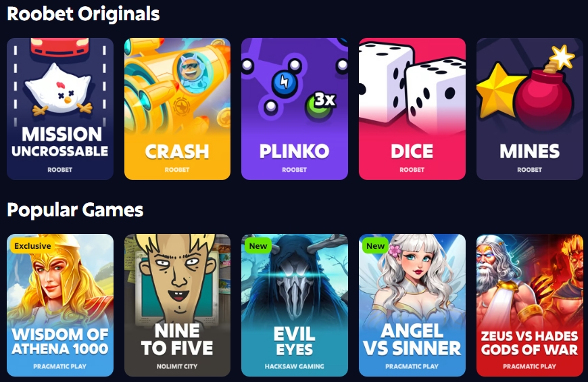Viewport: 588px width, 382px height.
Task: Click the New badge on Angel vs Sinner
Action: pos(375,246)
